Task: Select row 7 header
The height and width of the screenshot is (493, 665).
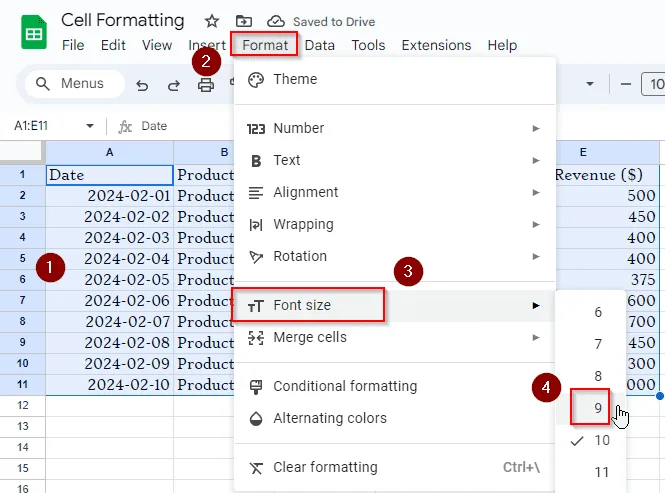Action: (22, 301)
